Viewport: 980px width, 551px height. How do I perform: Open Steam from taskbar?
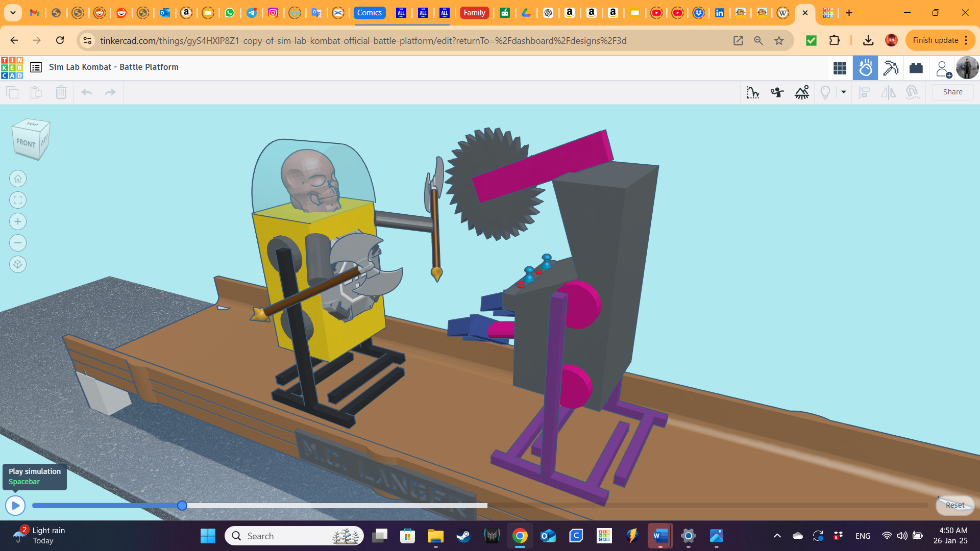pos(463,536)
